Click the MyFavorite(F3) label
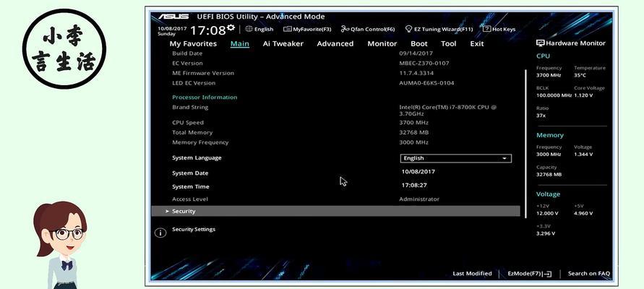This screenshot has width=644, height=289. [312, 29]
